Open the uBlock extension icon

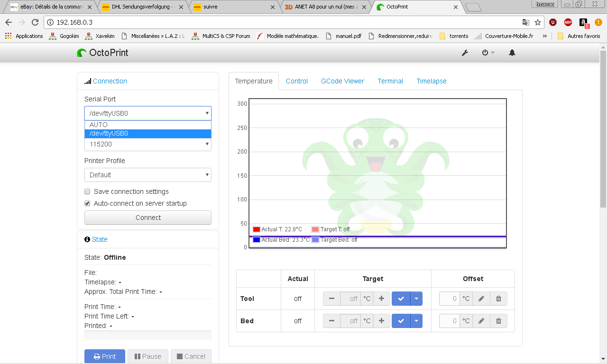(x=553, y=22)
